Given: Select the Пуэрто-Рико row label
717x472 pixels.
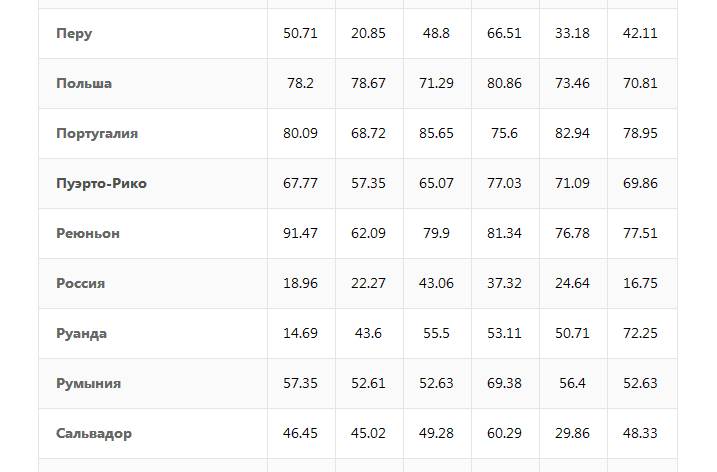Looking at the screenshot, I should click(x=101, y=183).
